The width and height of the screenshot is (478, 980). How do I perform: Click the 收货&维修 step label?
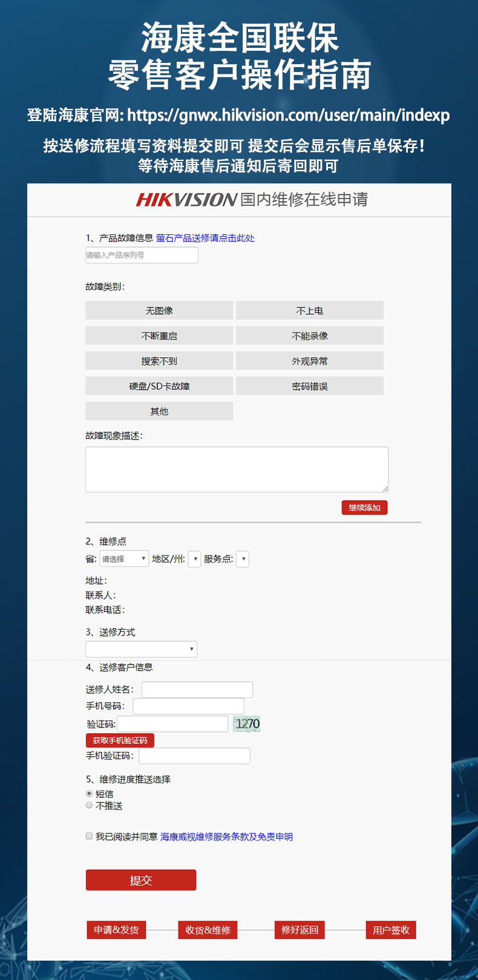[208, 930]
